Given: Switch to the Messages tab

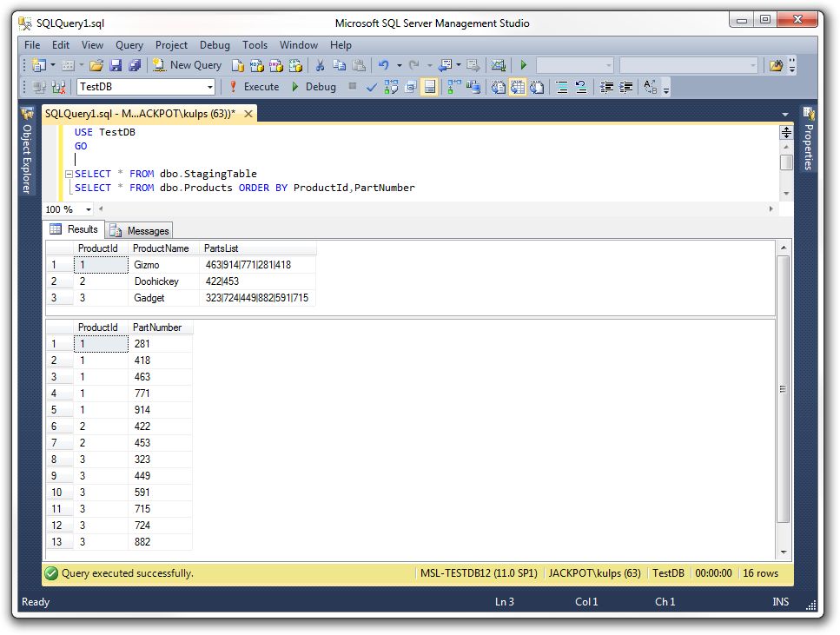Looking at the screenshot, I should (140, 230).
